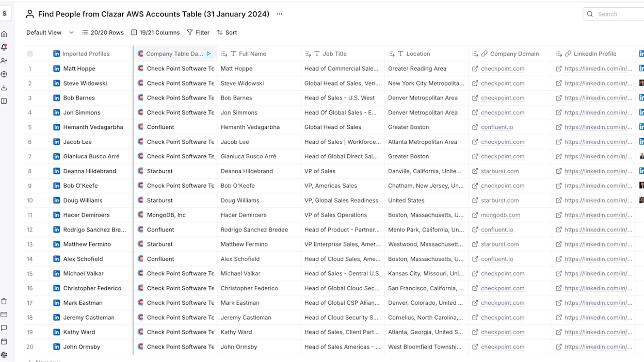The image size is (644, 362).
Task: Click the LinkedIn Profile column header
Action: (595, 54)
